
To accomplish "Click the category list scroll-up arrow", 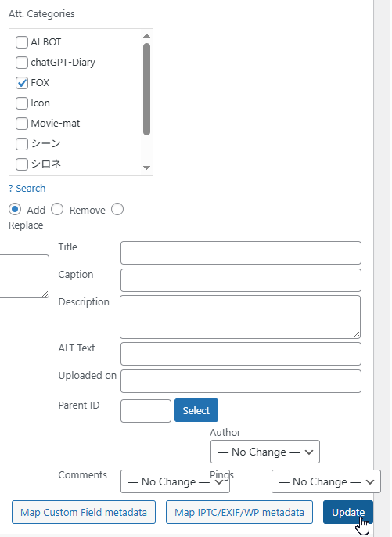I will coord(146,36).
